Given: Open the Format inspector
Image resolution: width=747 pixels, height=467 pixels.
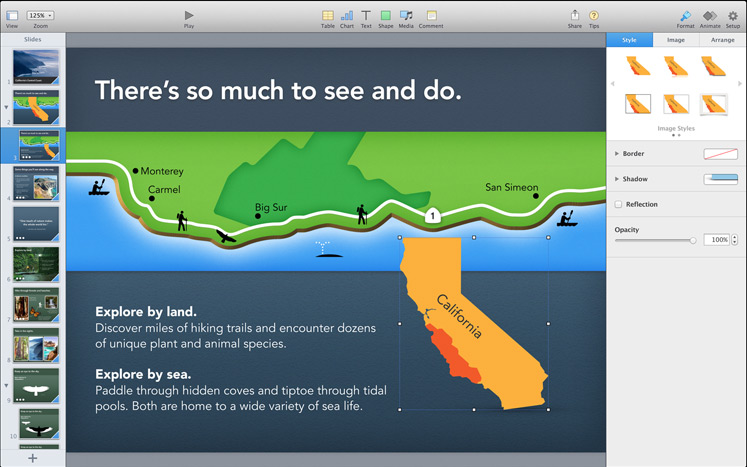Looking at the screenshot, I should (685, 16).
